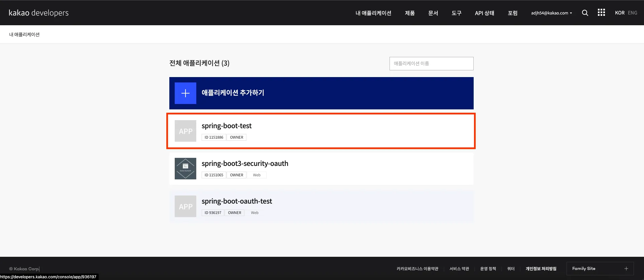Open the 문서 menu

433,13
